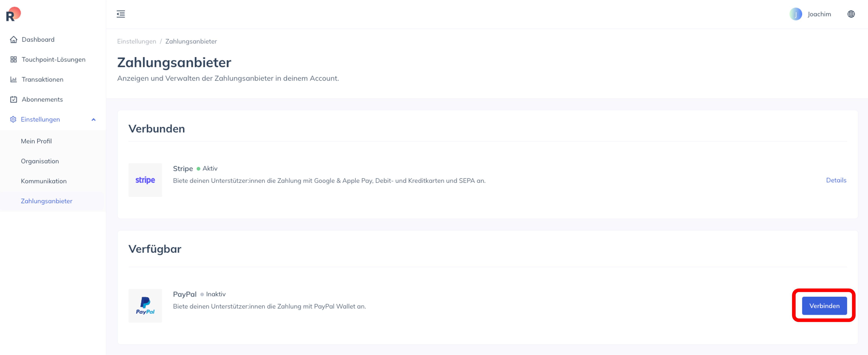Open Stripe Details link
The width and height of the screenshot is (868, 355).
[x=836, y=180]
